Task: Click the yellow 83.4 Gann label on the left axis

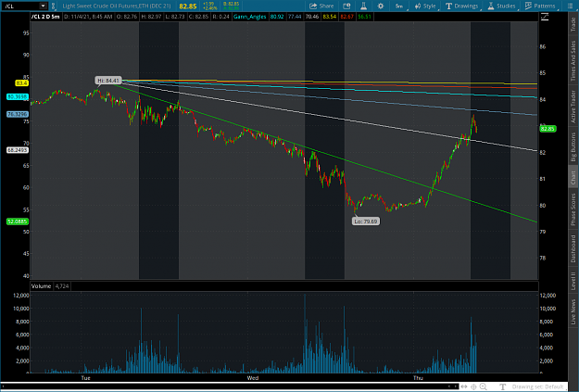Action: click(x=21, y=83)
